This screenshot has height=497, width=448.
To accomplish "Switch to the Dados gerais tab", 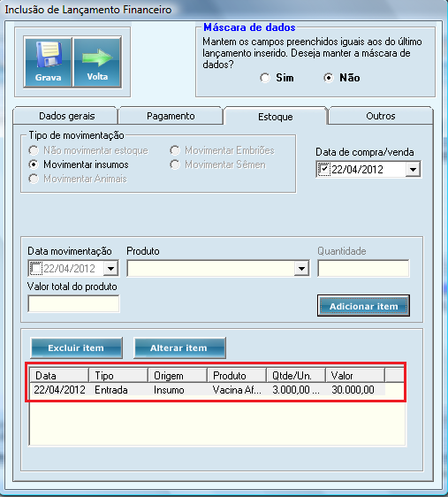I will (66, 116).
